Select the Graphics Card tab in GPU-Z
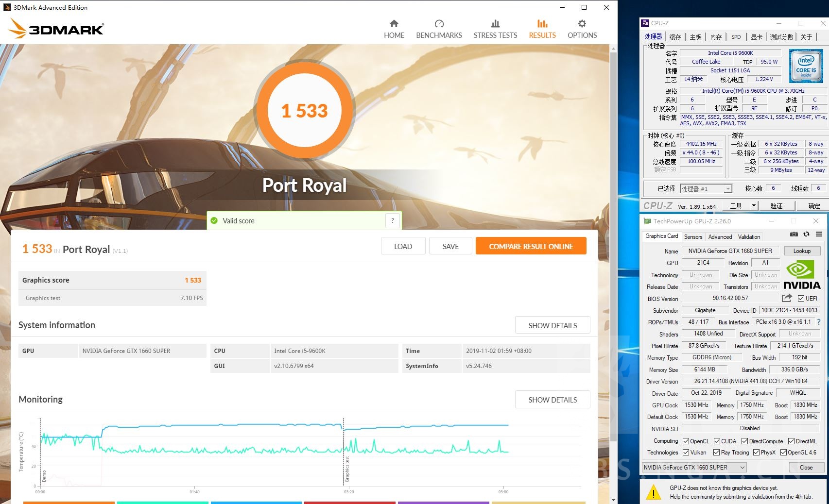The height and width of the screenshot is (504, 829). click(x=661, y=236)
